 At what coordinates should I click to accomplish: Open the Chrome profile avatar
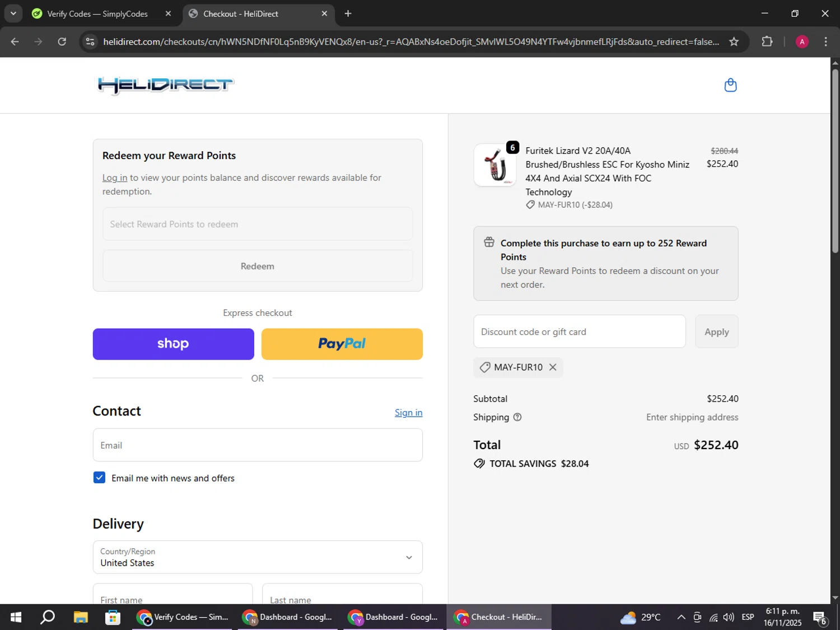(x=802, y=41)
